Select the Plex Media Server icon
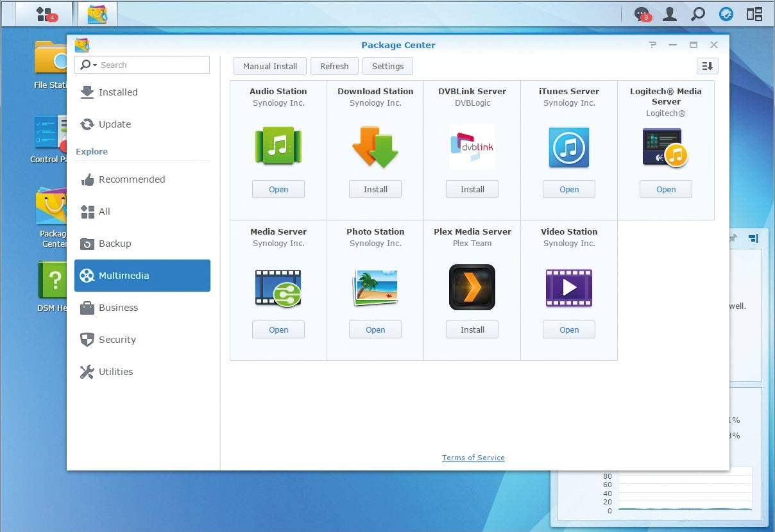775x532 pixels. (x=472, y=287)
